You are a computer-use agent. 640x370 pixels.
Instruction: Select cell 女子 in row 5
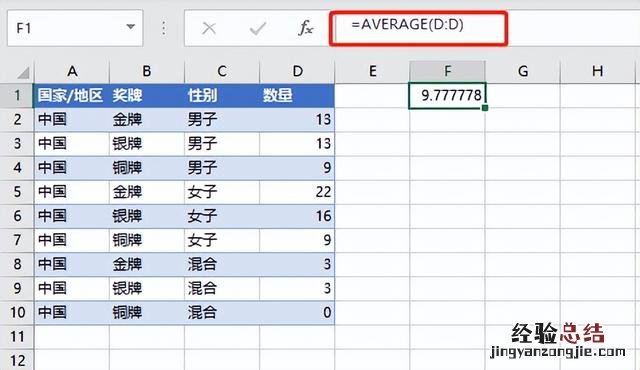pyautogui.click(x=222, y=192)
